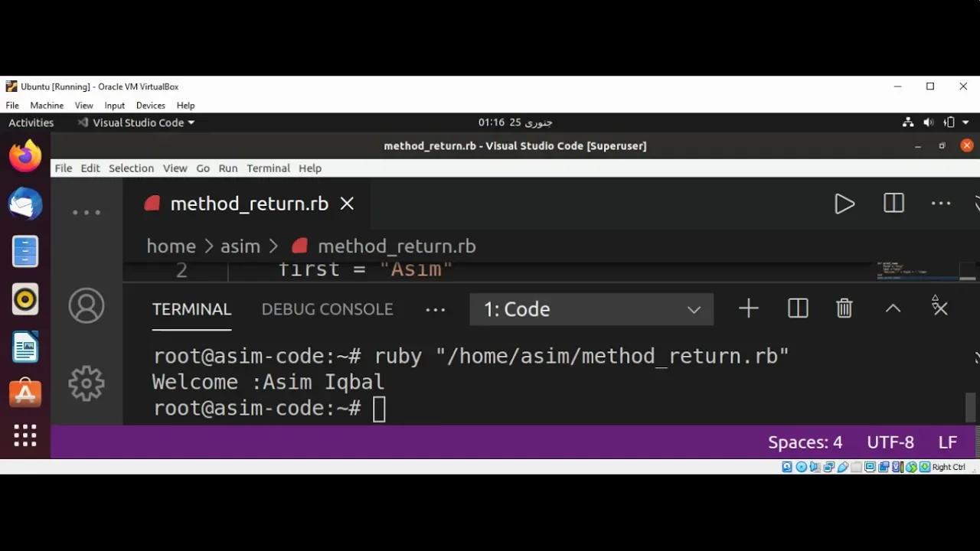Split the terminal panel
Image resolution: width=980 pixels, height=551 pixels.
(797, 308)
